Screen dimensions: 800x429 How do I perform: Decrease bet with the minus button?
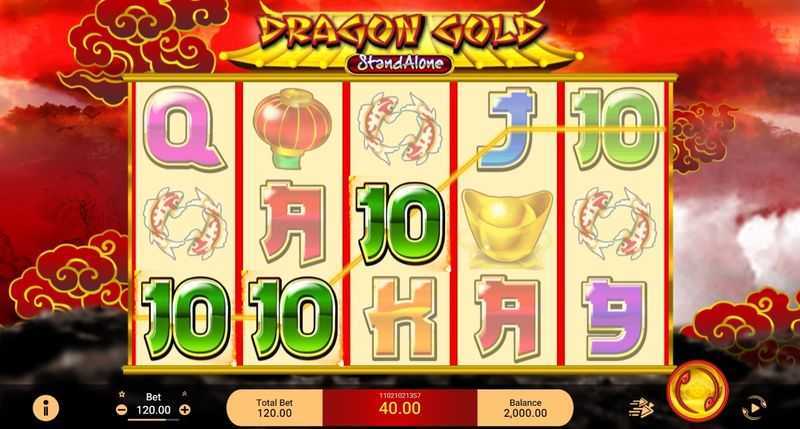coord(121,410)
